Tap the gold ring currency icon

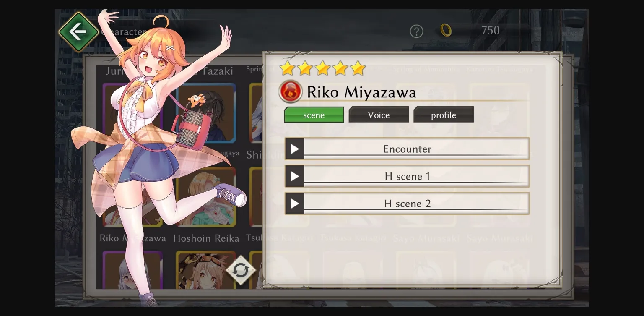[x=446, y=30]
